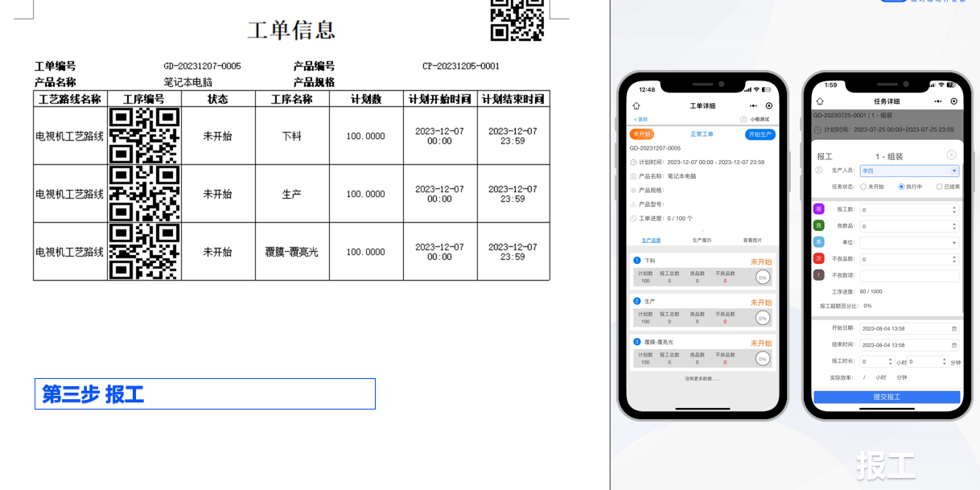
Task: Adjust 报工时长 hours stepper
Action: click(890, 361)
